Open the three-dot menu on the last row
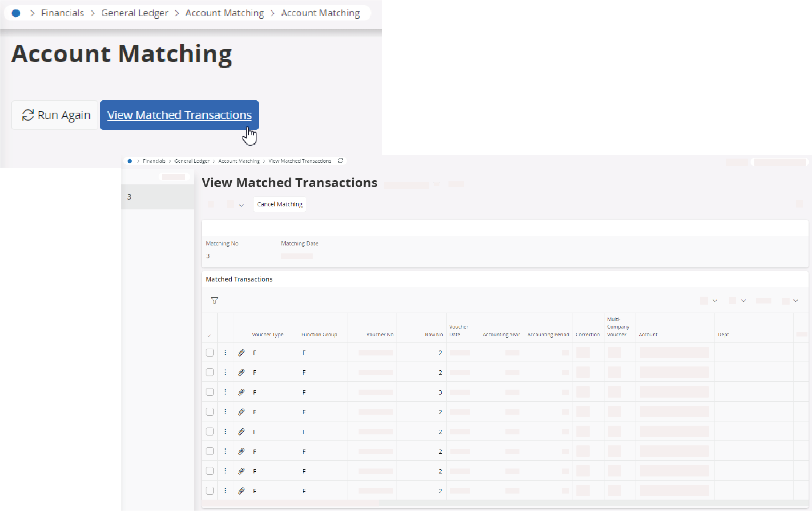The width and height of the screenshot is (812, 511). (225, 491)
